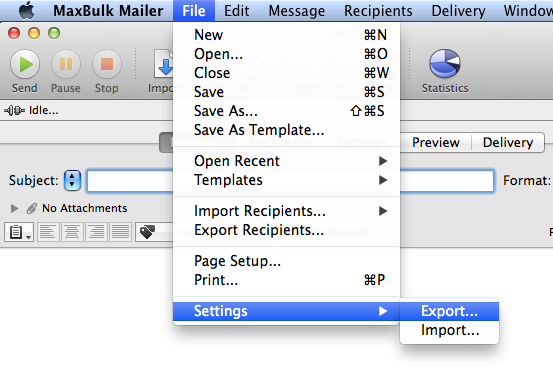Click the yellow minimize window button
This screenshot has width=553, height=377.
(x=34, y=34)
